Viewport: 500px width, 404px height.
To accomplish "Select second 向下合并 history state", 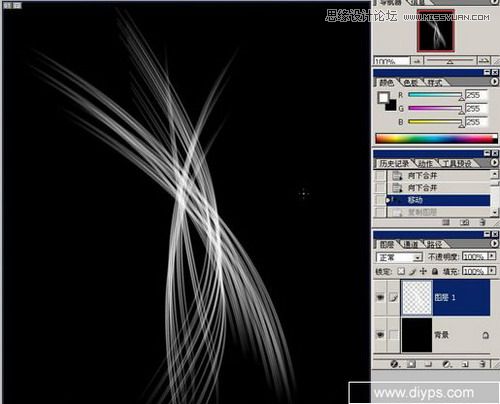I will [438, 188].
